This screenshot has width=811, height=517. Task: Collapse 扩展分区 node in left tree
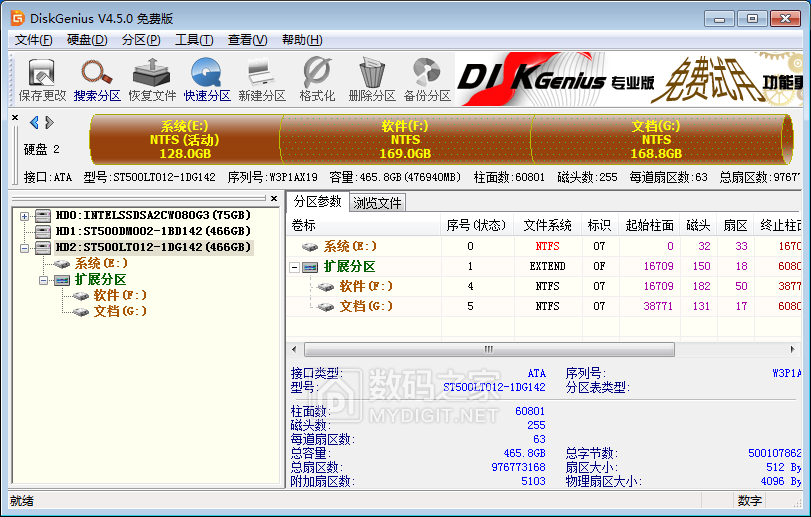[43, 280]
